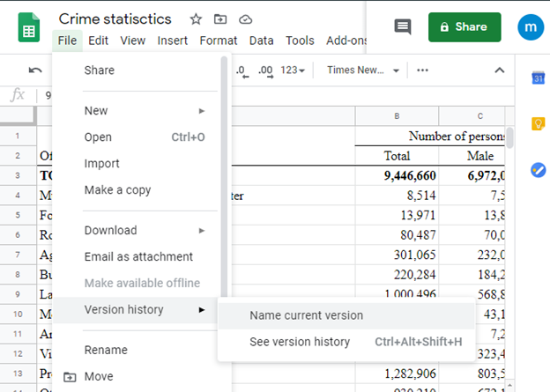Viewport: 550px width, 392px height.
Task: Expand the New submenu
Action: coord(137,111)
